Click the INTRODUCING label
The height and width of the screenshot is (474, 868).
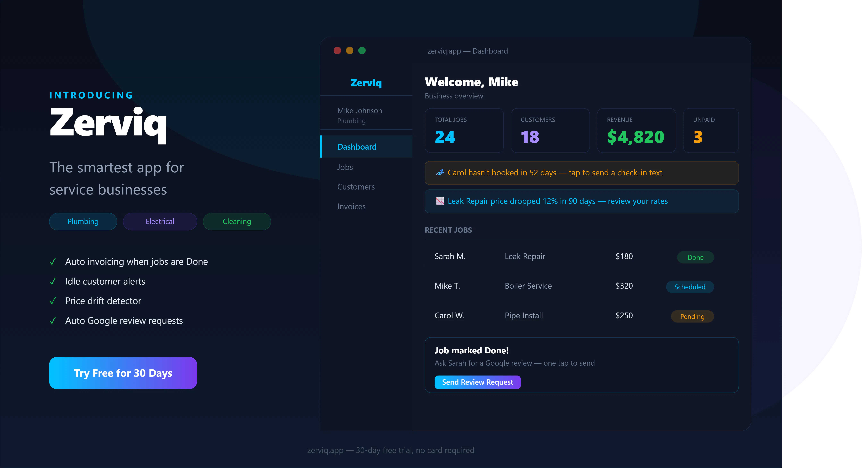pyautogui.click(x=91, y=95)
